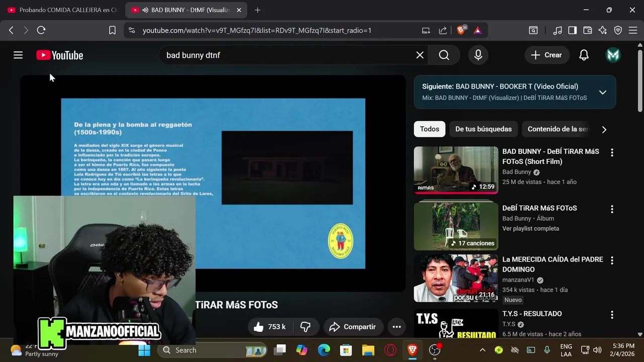Open YouTube notifications bell
Viewport: 644px width, 362px height.
tap(584, 55)
